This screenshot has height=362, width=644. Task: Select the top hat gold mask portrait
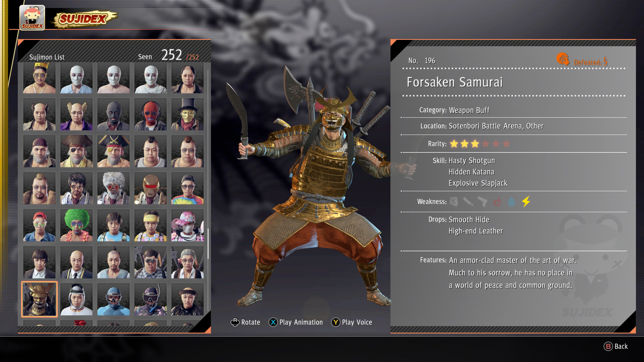coord(187,114)
